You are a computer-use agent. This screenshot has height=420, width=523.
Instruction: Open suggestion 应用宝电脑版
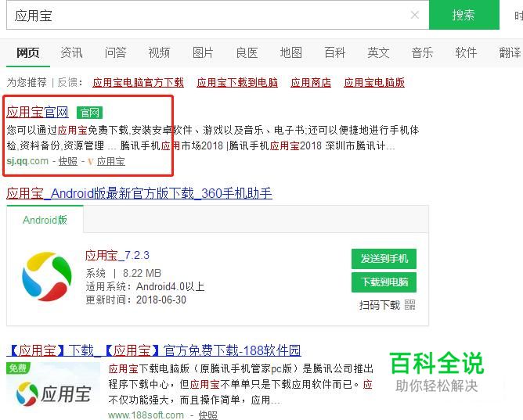(x=374, y=83)
